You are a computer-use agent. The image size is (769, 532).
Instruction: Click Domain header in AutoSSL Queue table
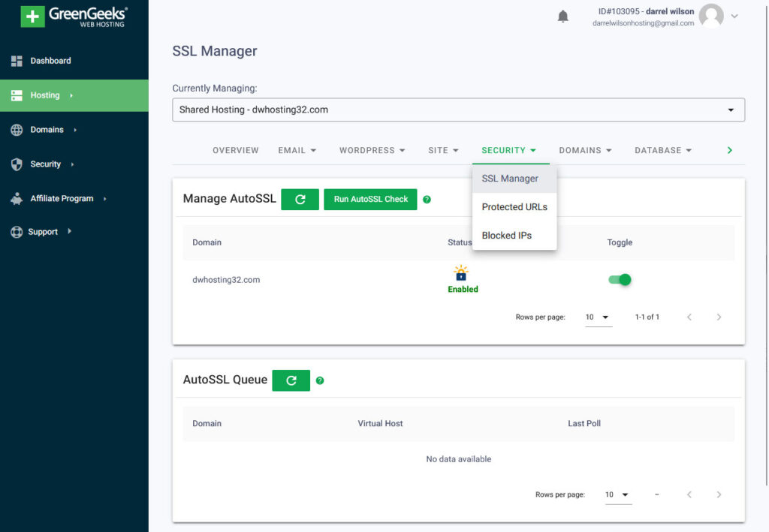[x=207, y=424]
